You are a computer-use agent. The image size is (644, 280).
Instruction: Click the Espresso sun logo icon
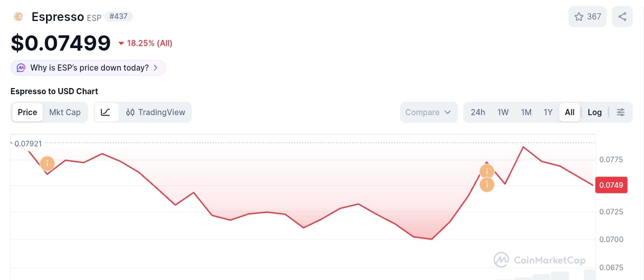[x=18, y=17]
